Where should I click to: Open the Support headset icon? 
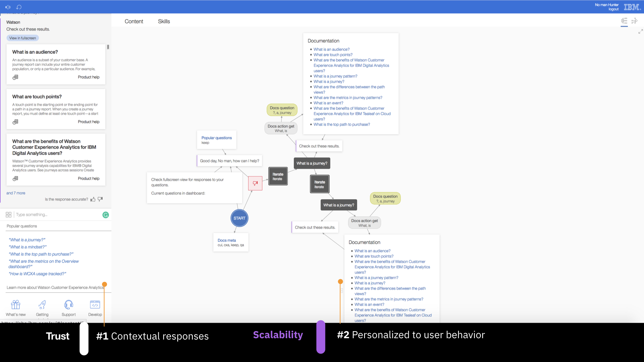pos(68,305)
